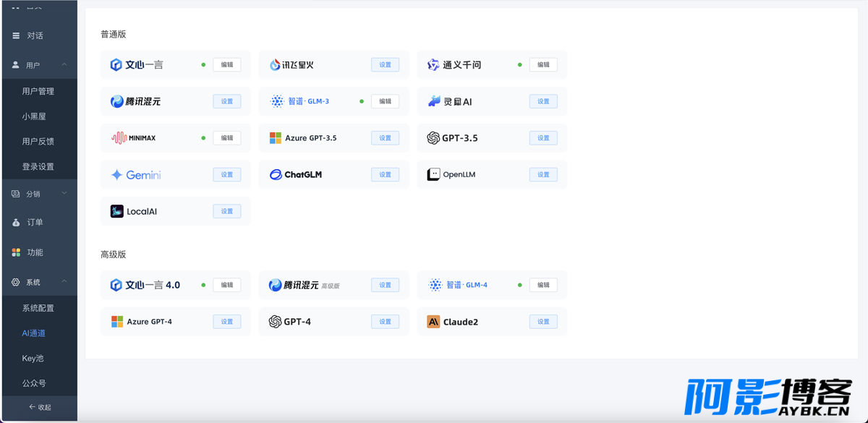Click the LocalAI logo icon
This screenshot has height=423, width=868.
coord(117,212)
